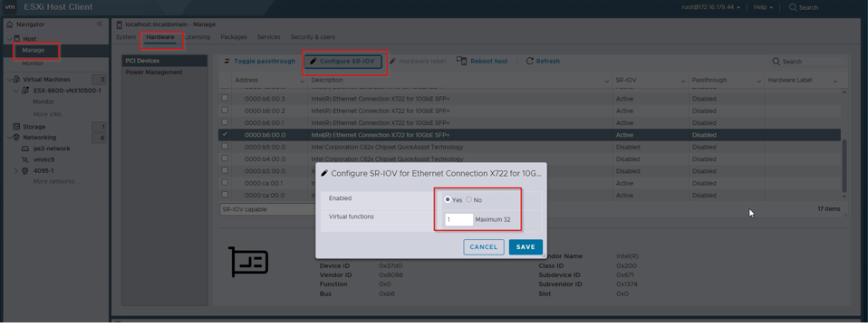Viewport: 868px width, 327px height.
Task: Toggle the select-all checkbox in table header
Action: 225,81
